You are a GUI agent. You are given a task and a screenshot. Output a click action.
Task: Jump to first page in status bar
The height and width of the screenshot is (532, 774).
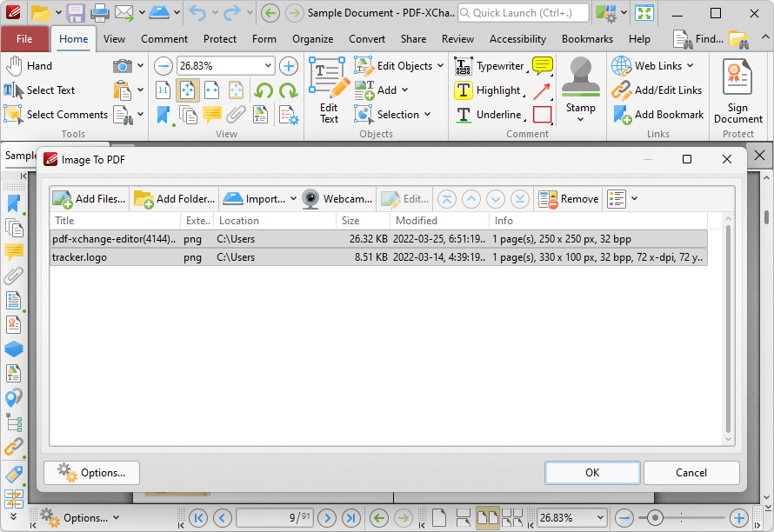[x=198, y=518]
